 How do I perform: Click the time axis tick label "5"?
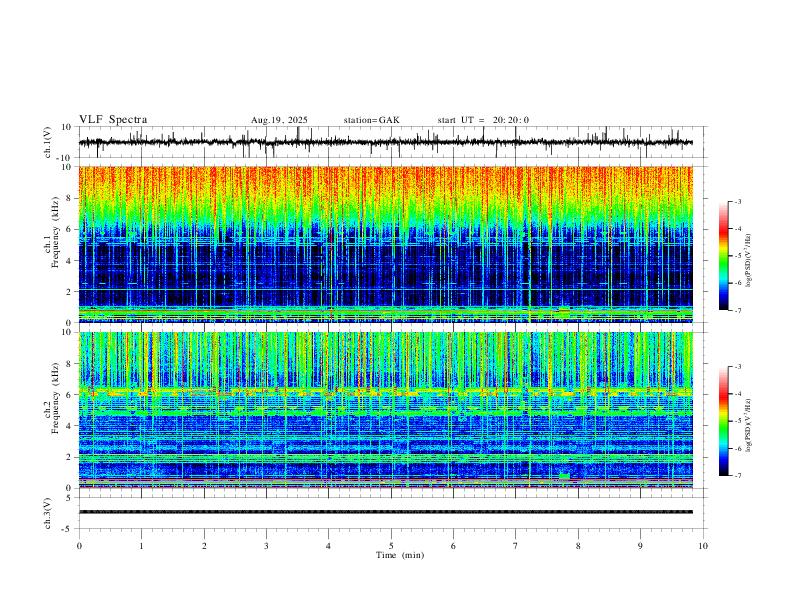[391, 546]
